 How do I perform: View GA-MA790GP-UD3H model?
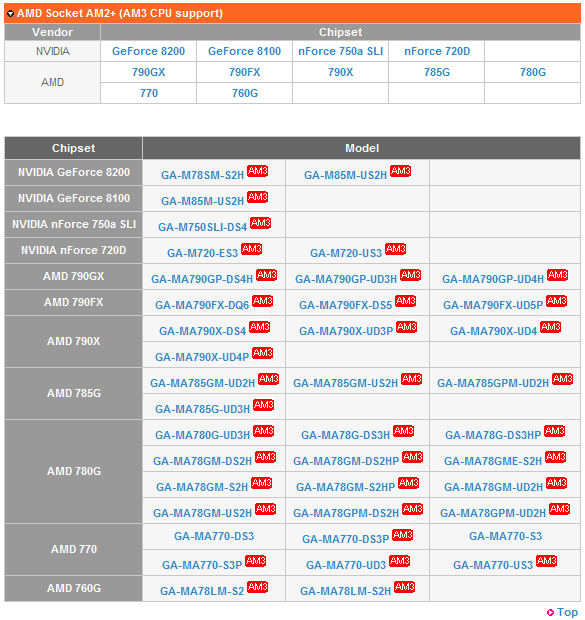pyautogui.click(x=346, y=279)
